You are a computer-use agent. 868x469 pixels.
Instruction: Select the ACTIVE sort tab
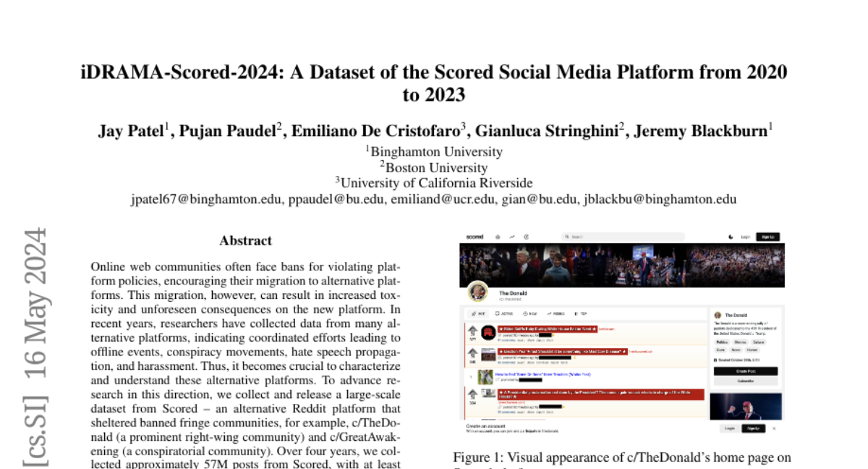[x=503, y=314]
